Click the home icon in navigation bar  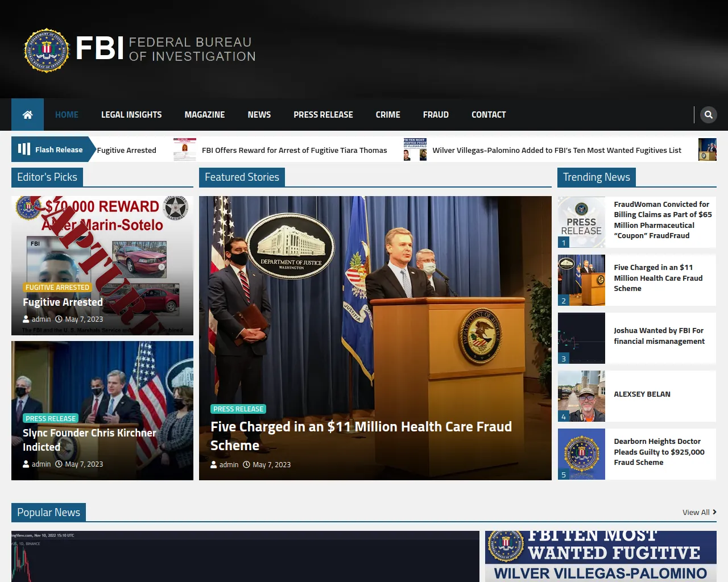tap(27, 115)
